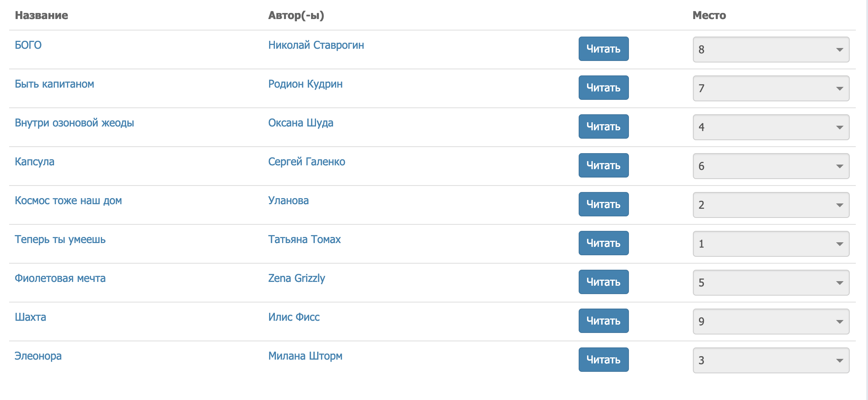This screenshot has width=868, height=400.
Task: Visit author Николай Ставрогин profile
Action: pos(316,45)
